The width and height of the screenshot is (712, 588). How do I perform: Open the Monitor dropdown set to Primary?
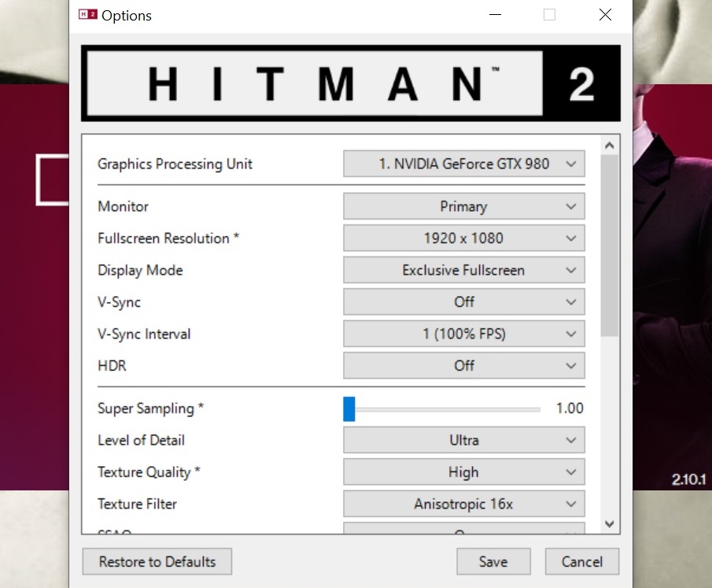(x=463, y=206)
